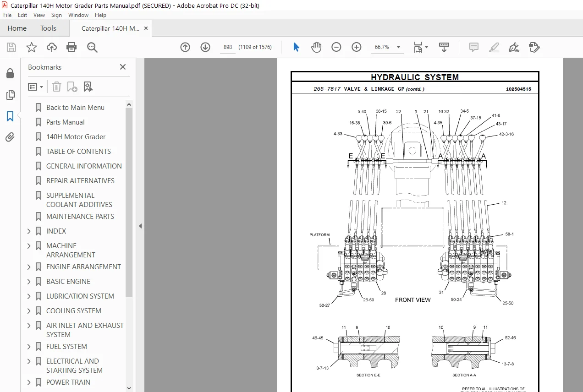Viewport: 583px width, 392px height.
Task: Click the bookmarks scrollbar down arrow
Action: (129, 388)
